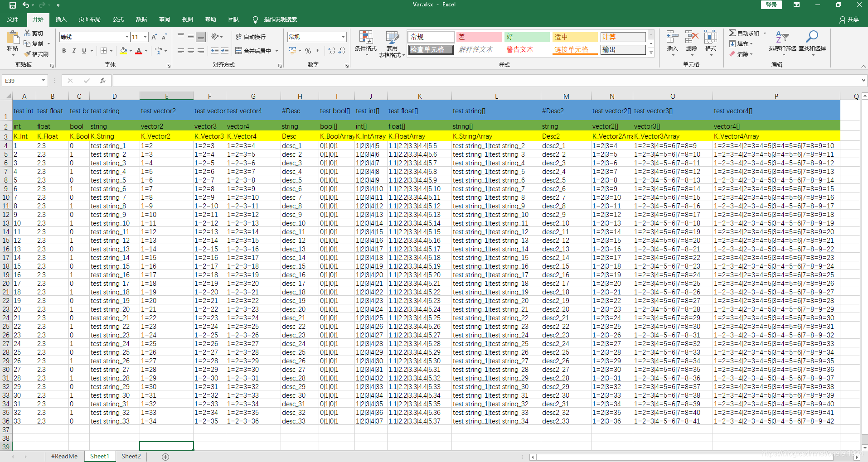Click the Sign in (登录) button
This screenshot has width=868, height=462.
click(x=771, y=5)
